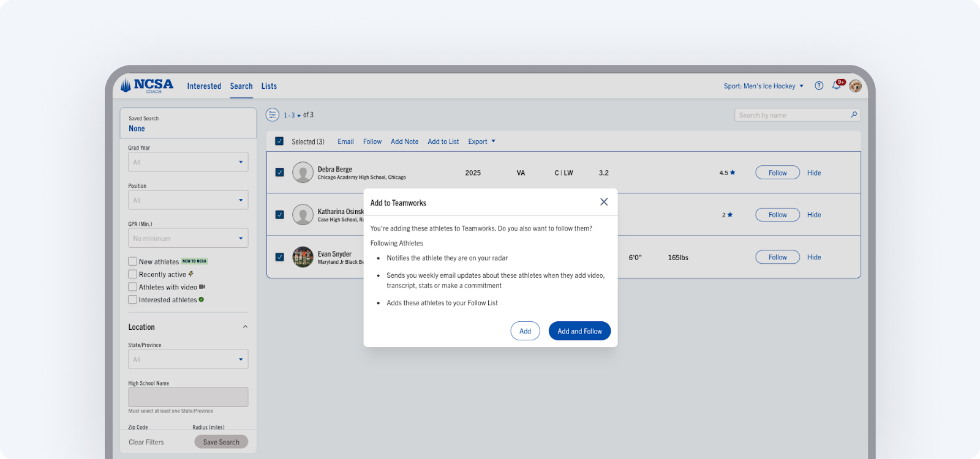980x459 pixels.
Task: Hide Katharina Osinski from results
Action: (814, 215)
